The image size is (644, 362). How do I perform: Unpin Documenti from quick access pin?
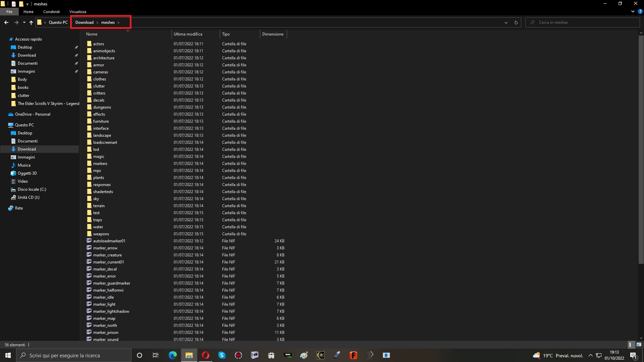pos(76,63)
